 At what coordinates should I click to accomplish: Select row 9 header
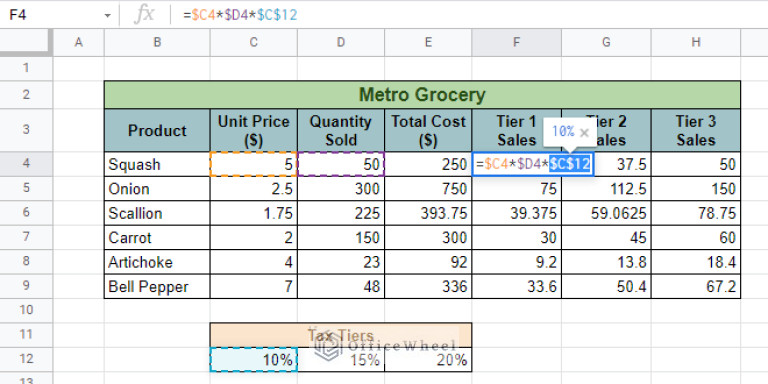click(26, 287)
